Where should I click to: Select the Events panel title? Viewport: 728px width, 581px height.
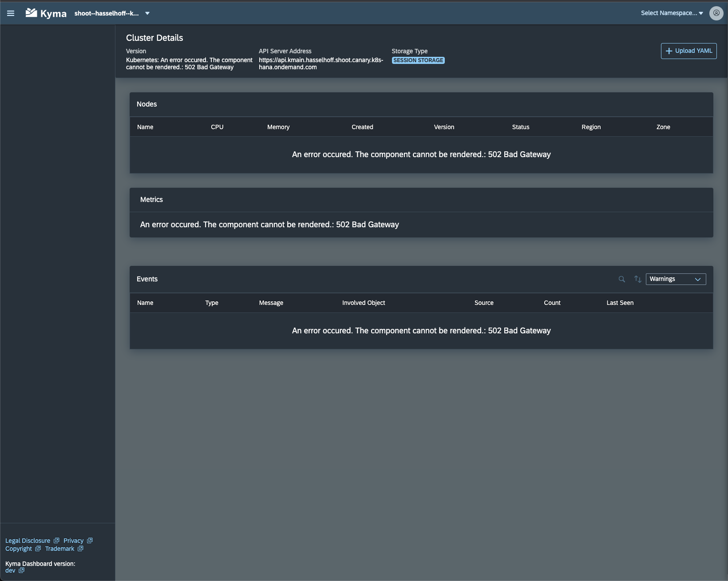pos(147,279)
